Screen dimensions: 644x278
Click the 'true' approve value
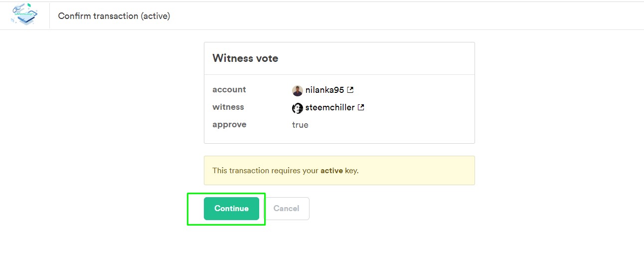(x=300, y=125)
